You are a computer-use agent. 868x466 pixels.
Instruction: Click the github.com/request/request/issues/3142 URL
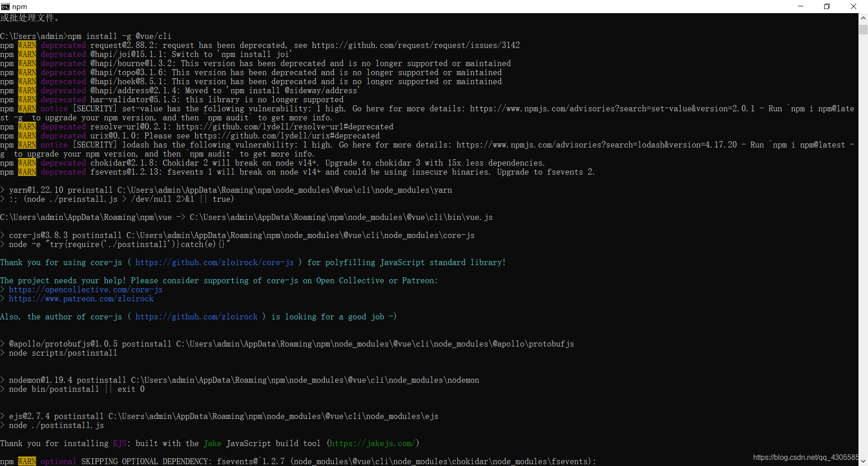point(416,45)
